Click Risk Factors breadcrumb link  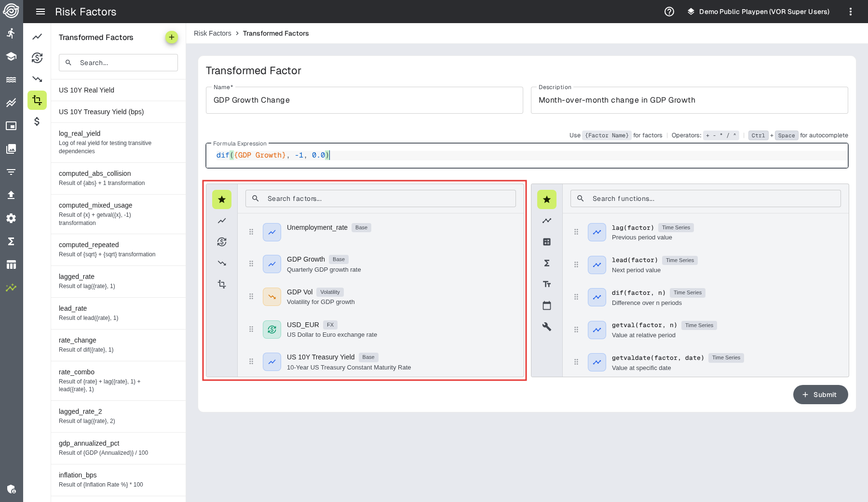[212, 33]
